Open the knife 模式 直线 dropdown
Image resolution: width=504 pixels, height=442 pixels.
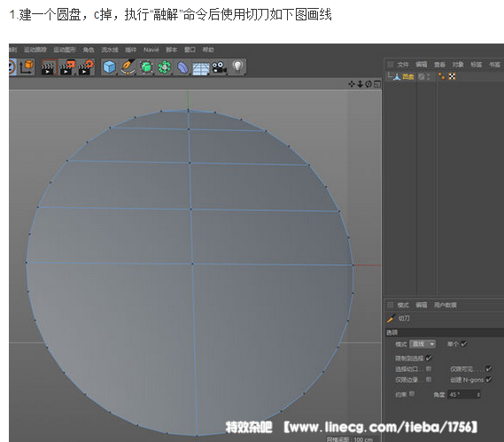(x=423, y=344)
